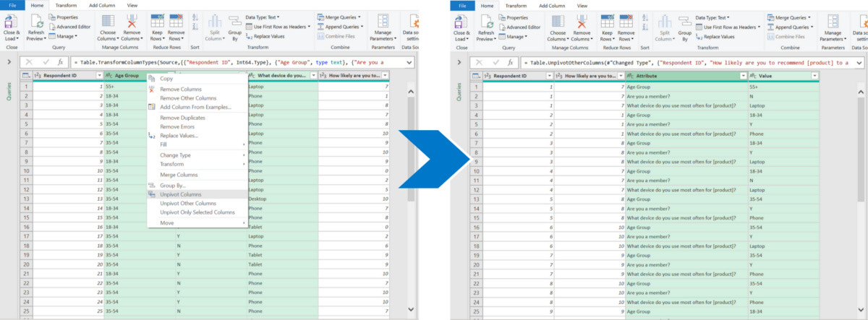Click Remove Rows icon in right window
Image resolution: width=868 pixels, height=320 pixels.
click(x=626, y=21)
